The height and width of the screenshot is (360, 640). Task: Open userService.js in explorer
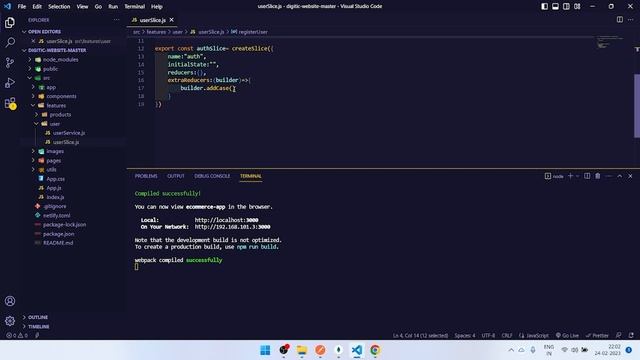pyautogui.click(x=69, y=133)
